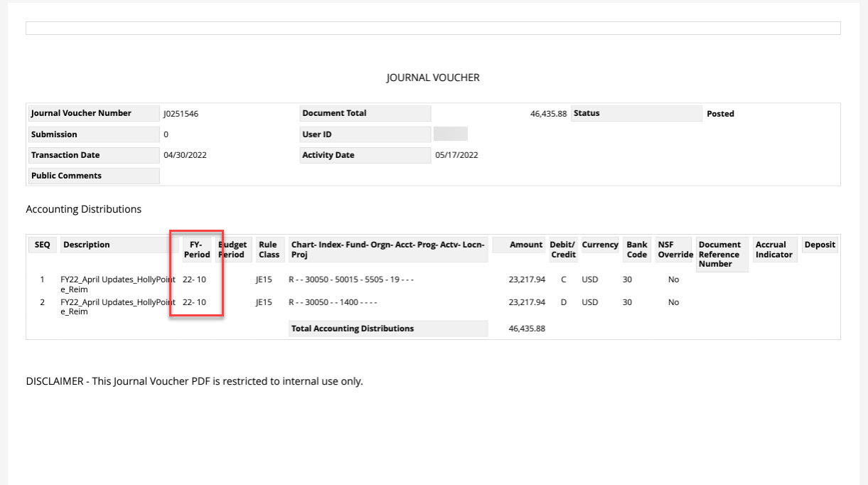Click the Accrual Indicator column header
Screen dimensions: 868x485
click(773, 250)
